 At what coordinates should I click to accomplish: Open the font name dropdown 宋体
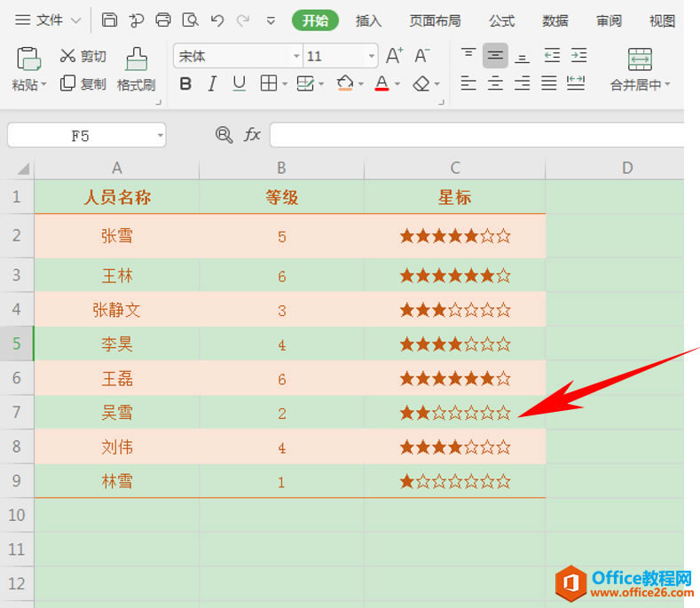pyautogui.click(x=296, y=56)
